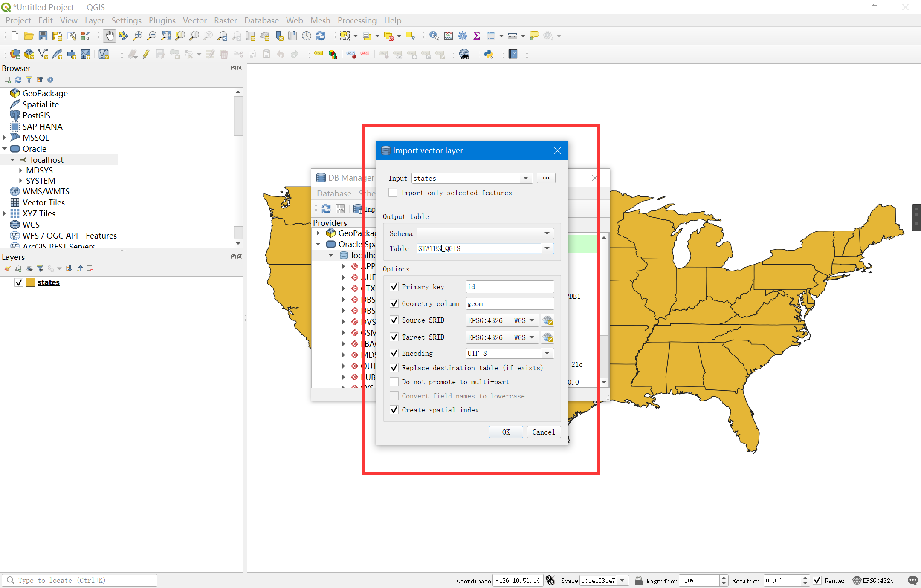Screen dimensions: 921x588
Task: Open project with the folder icon
Action: pos(29,36)
